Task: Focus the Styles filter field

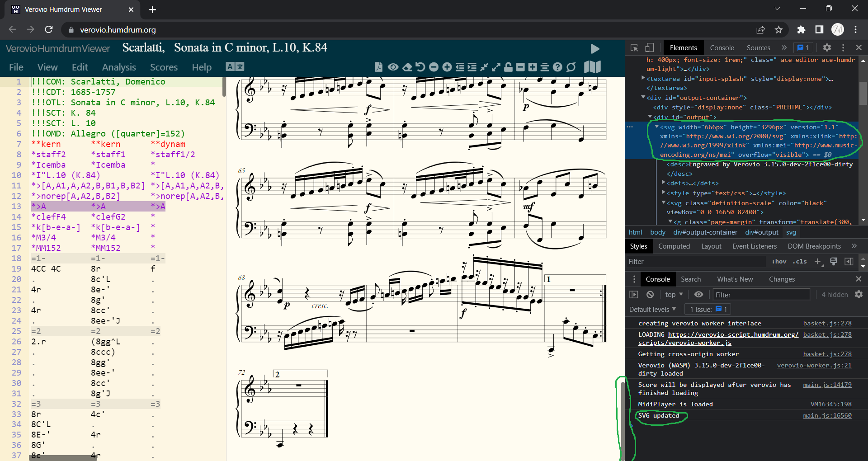Action: (x=696, y=262)
